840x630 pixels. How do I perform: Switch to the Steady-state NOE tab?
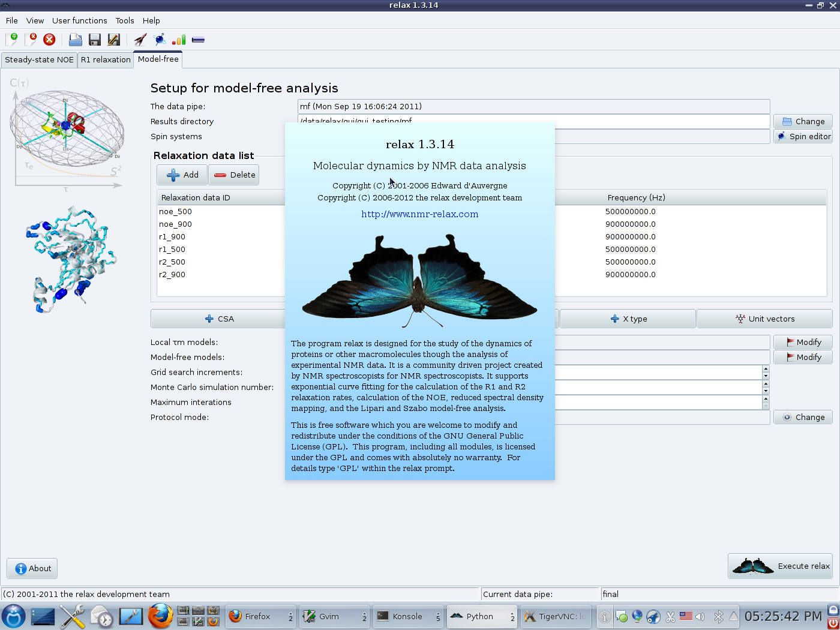(x=39, y=59)
